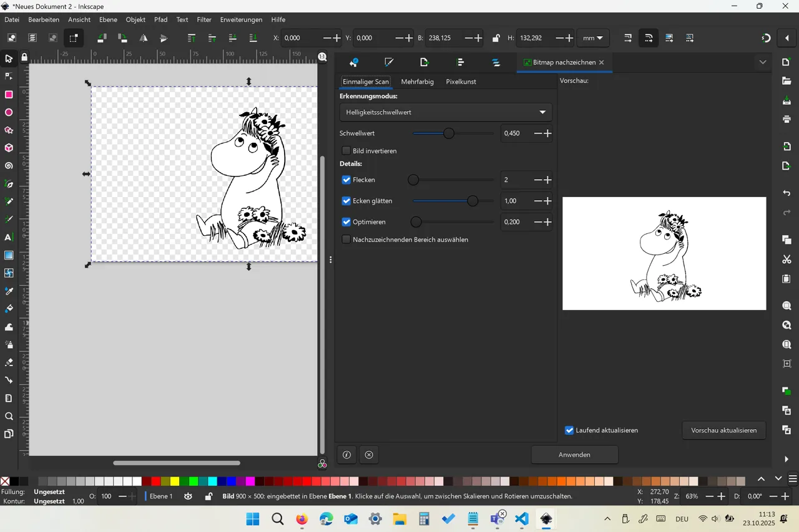Screen dimensions: 799x532
Task: Activate the Star and polygon tool
Action: (x=9, y=130)
